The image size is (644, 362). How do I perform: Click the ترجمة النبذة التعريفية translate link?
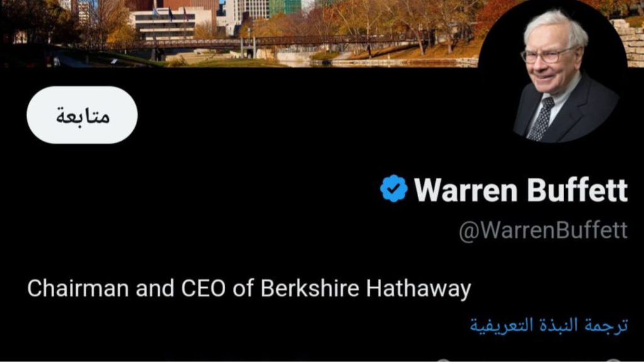(x=548, y=325)
